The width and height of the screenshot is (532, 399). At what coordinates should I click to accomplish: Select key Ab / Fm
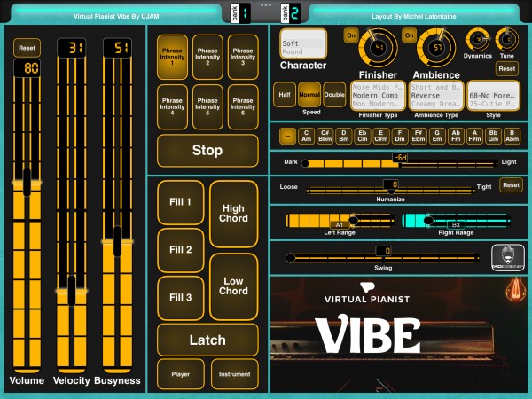[x=456, y=136]
